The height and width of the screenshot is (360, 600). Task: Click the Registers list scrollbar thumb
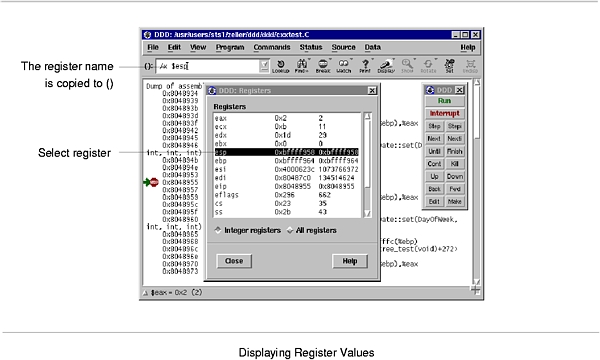coord(367,154)
